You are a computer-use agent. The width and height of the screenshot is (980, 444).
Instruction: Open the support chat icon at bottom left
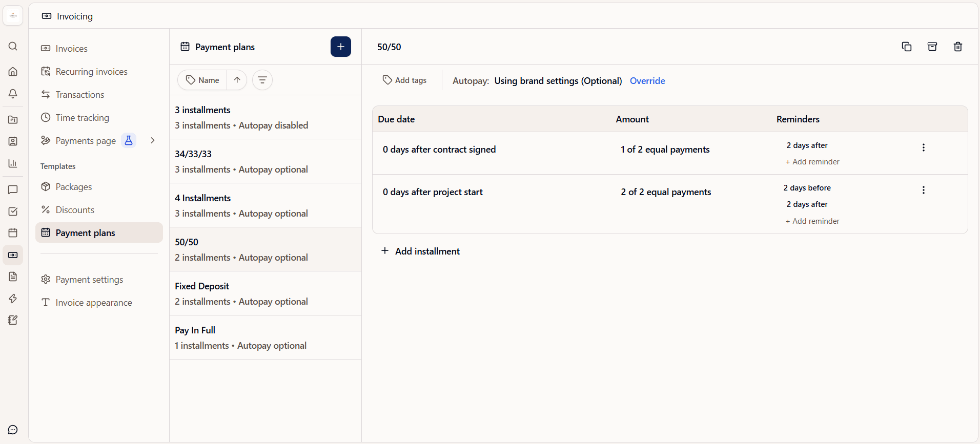pos(13,430)
